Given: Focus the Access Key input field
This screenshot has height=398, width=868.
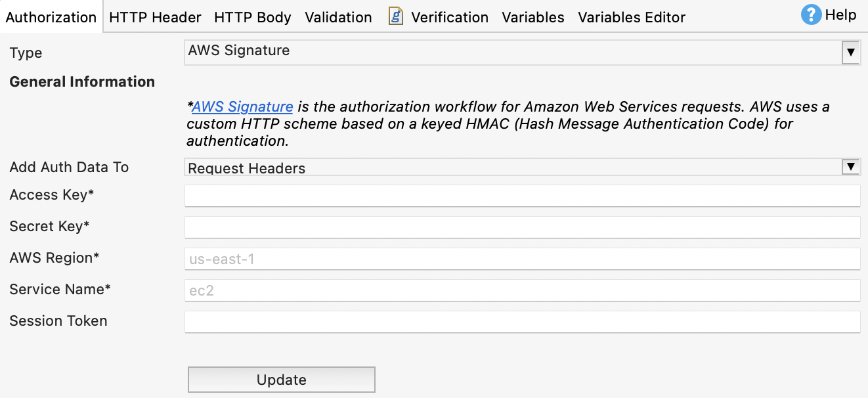Looking at the screenshot, I should 522,196.
